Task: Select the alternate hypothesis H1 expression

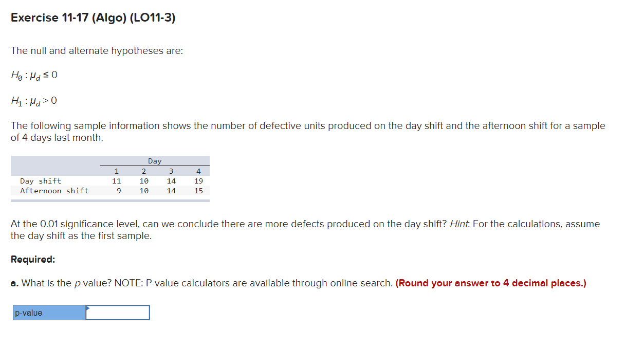Action: click(x=34, y=100)
